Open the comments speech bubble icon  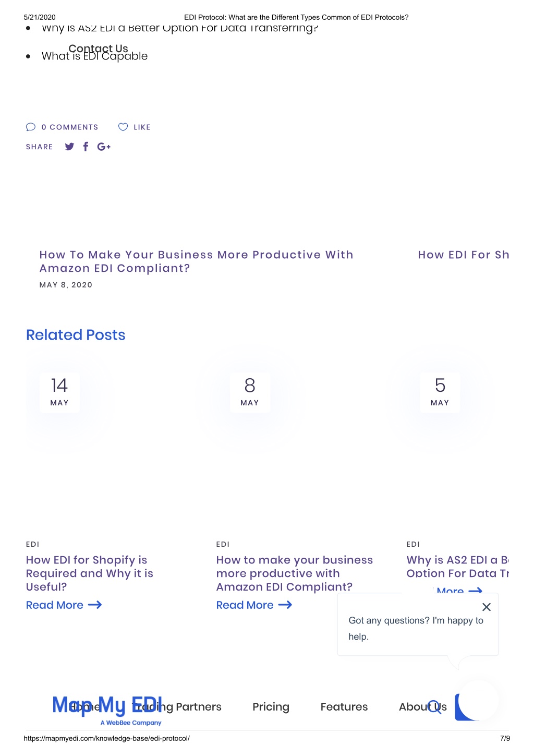(x=31, y=127)
